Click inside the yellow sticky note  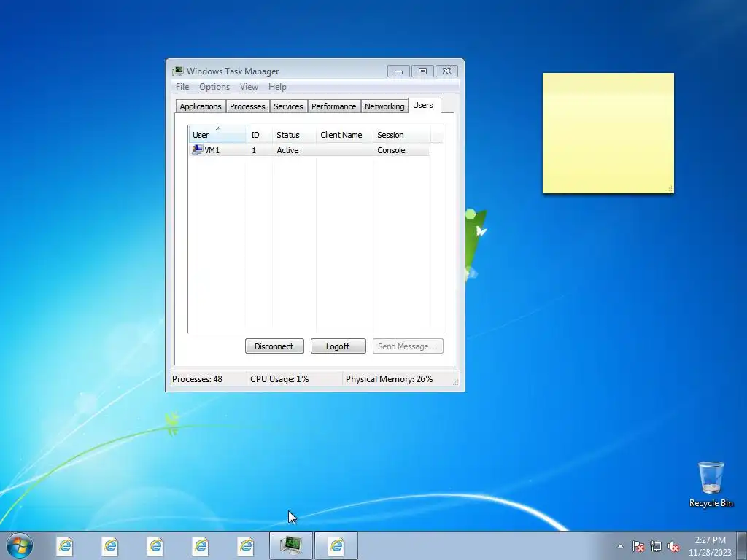[608, 133]
